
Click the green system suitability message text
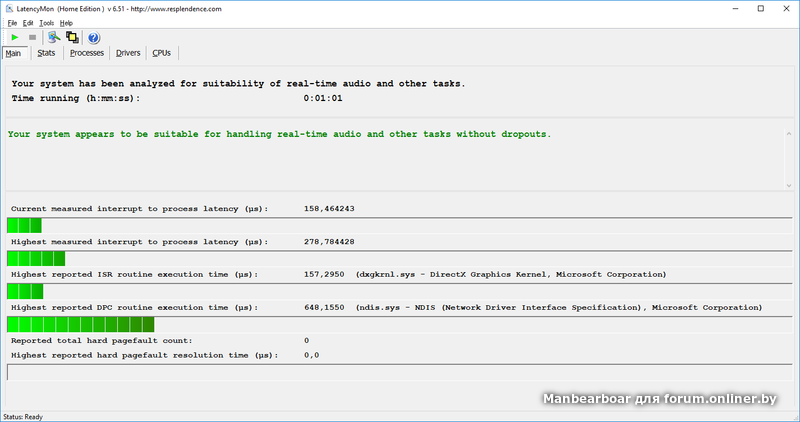pos(279,134)
